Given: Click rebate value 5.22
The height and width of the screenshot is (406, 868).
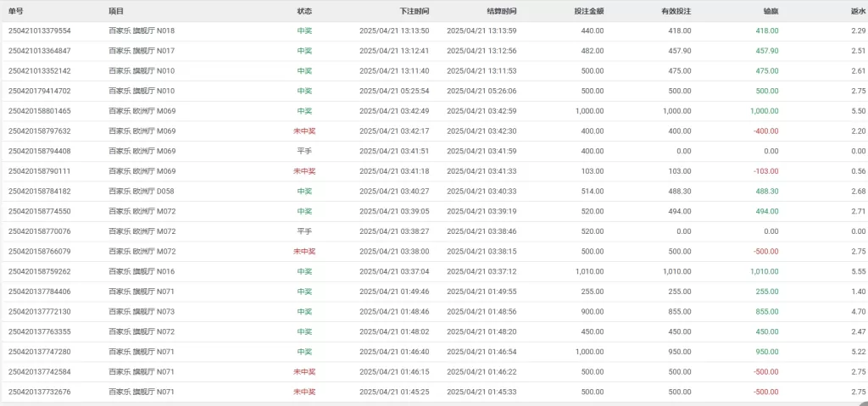Looking at the screenshot, I should point(859,352).
